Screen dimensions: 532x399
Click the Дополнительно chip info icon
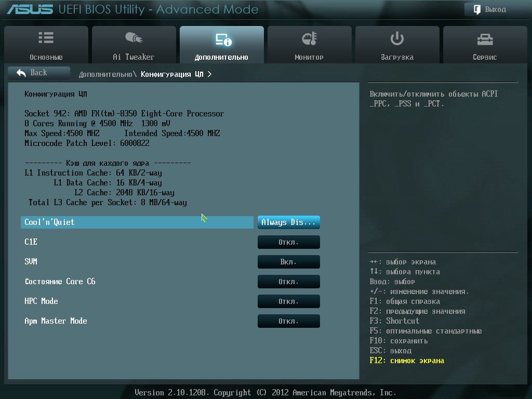click(223, 39)
